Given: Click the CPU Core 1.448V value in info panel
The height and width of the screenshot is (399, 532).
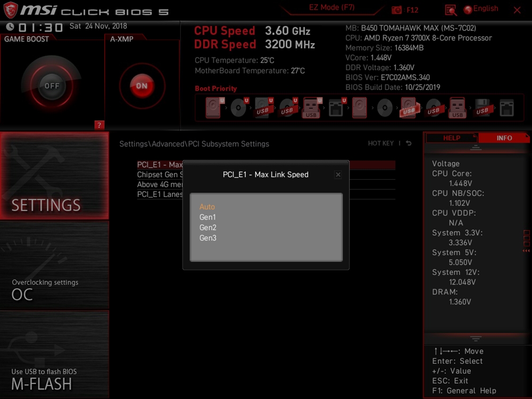Looking at the screenshot, I should [x=460, y=184].
